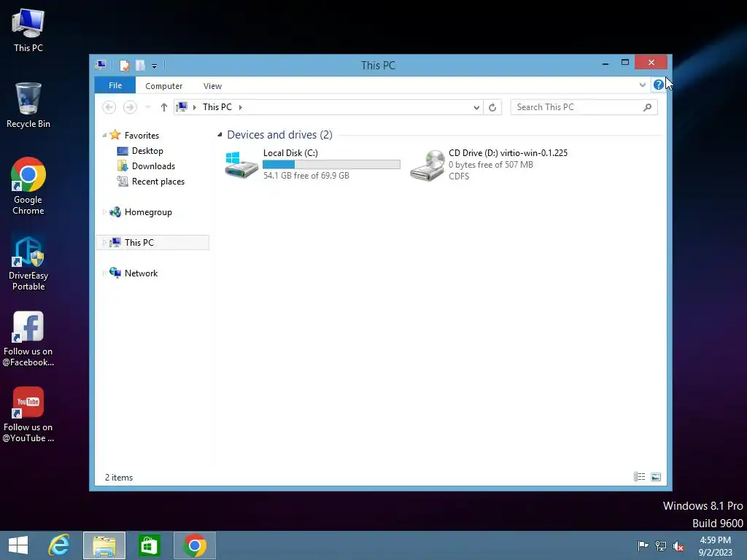Click the 2 items status bar text
Viewport: 747px width, 560px height.
point(119,478)
